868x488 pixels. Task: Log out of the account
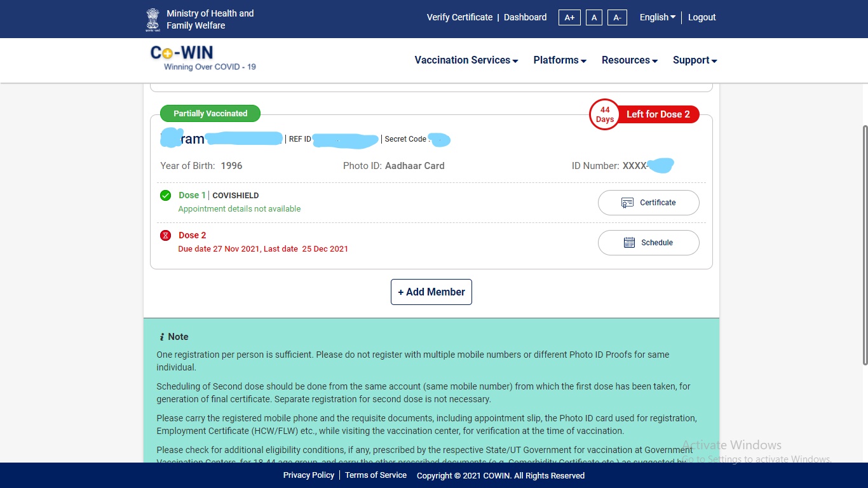coord(702,17)
